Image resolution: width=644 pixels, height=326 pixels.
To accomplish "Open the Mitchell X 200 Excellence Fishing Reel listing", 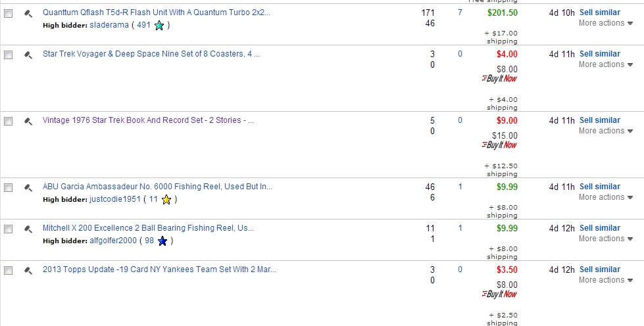I will point(148,228).
